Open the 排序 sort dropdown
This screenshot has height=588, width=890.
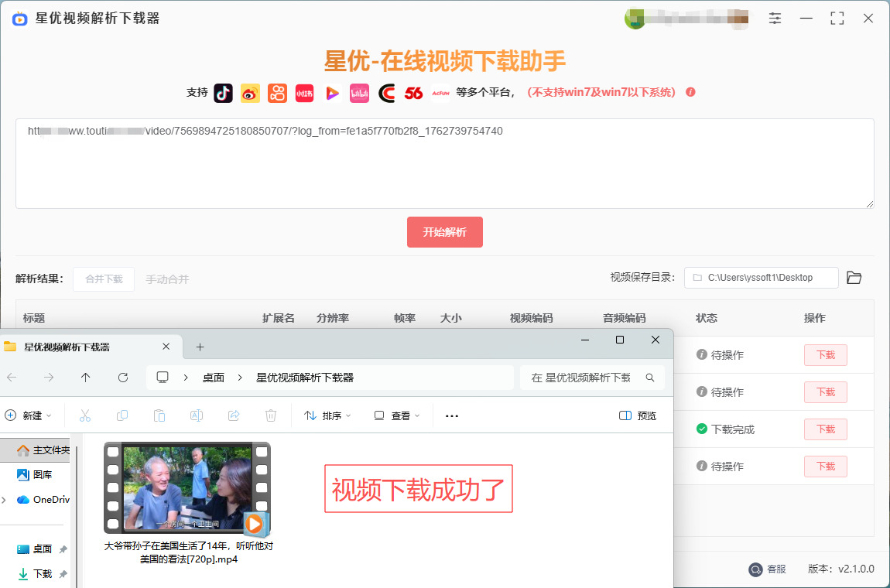(x=328, y=416)
